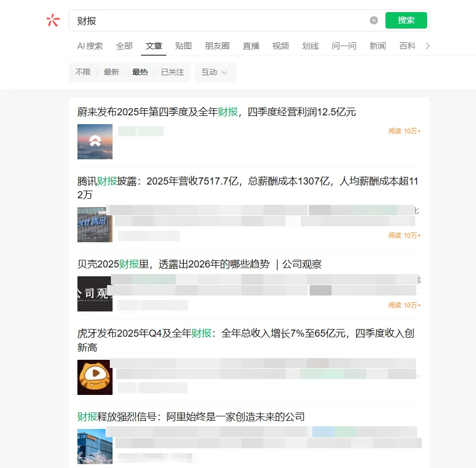Click 阅读 10万+ on the 贝壳 article

tap(405, 305)
